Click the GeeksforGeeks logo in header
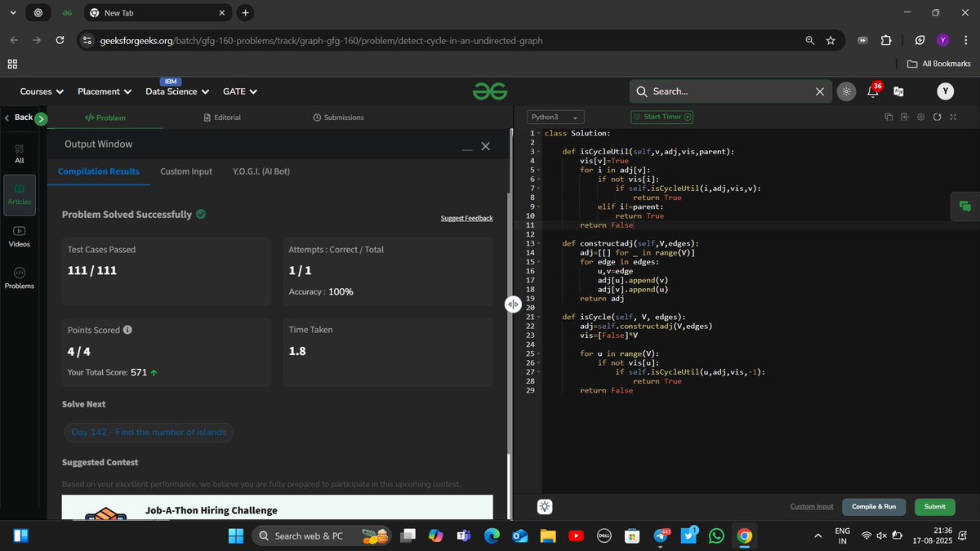This screenshot has width=980, height=551. pos(490,91)
